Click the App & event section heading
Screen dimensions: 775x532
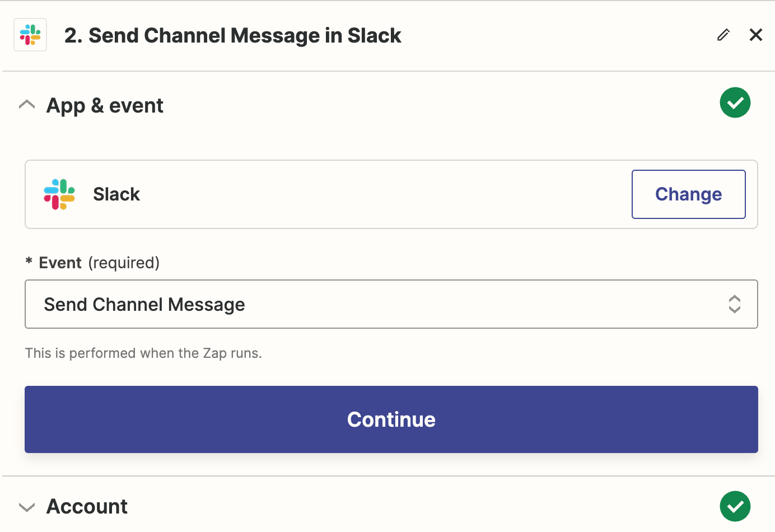[x=105, y=105]
